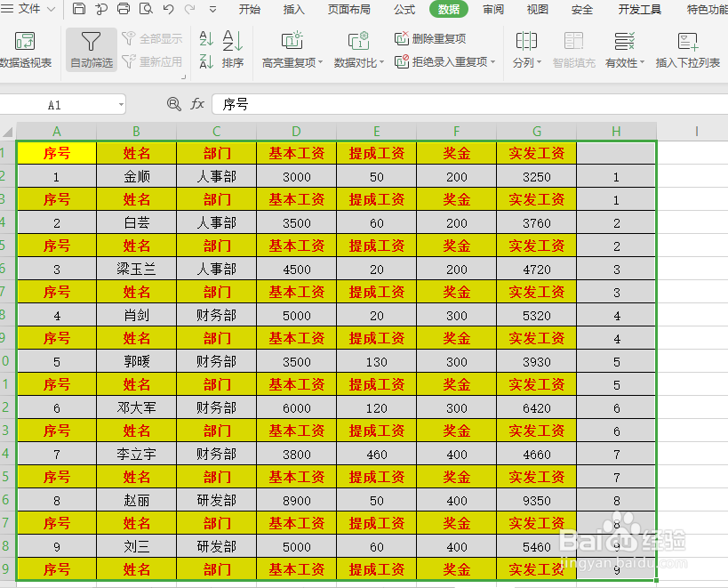Expand the quick access toolbar dropdown
Image resolution: width=728 pixels, height=588 pixels.
tap(212, 9)
